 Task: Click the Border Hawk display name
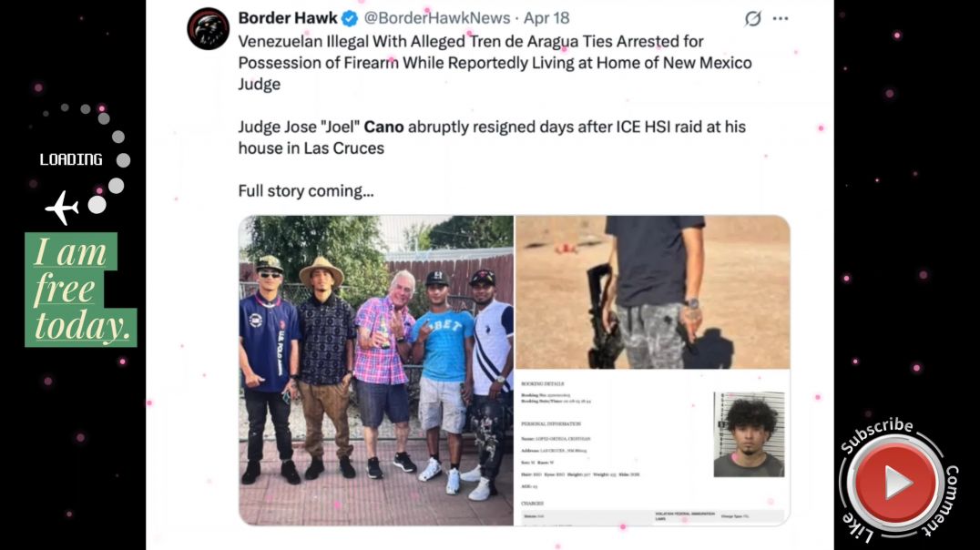(288, 18)
